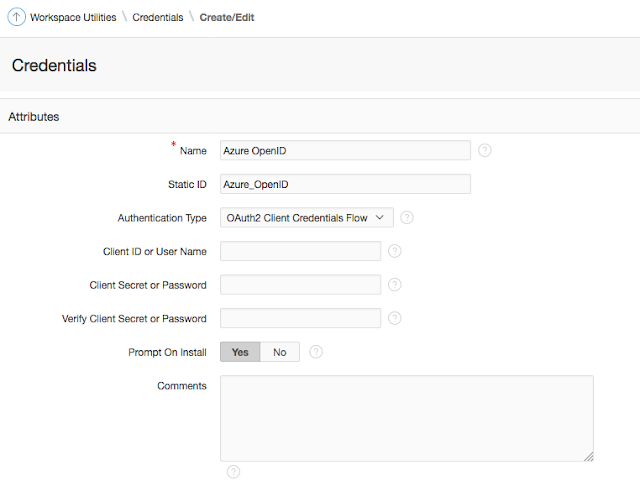The image size is (640, 486).
Task: Click the Create/Edit breadcrumb item
Action: 227,17
